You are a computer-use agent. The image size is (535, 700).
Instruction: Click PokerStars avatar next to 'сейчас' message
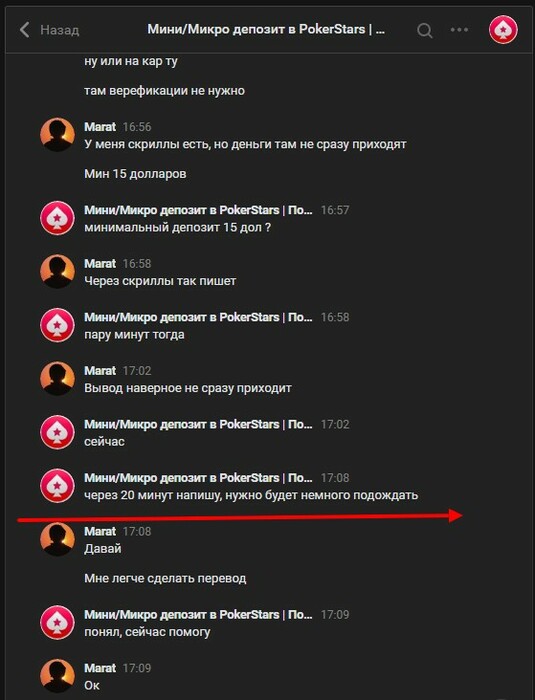(x=57, y=432)
